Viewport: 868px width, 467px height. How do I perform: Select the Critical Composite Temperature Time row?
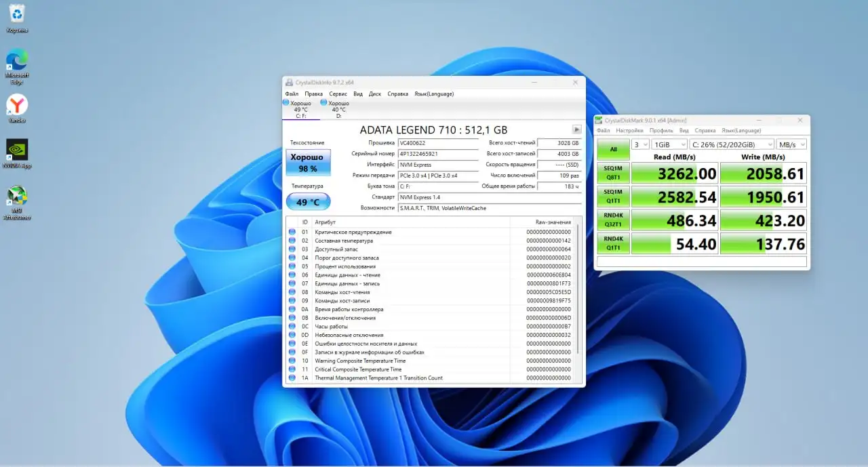point(431,369)
